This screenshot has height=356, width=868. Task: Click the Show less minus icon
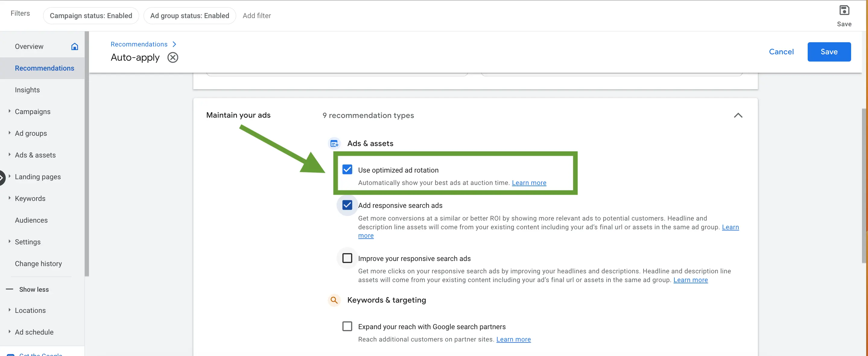[x=9, y=289]
